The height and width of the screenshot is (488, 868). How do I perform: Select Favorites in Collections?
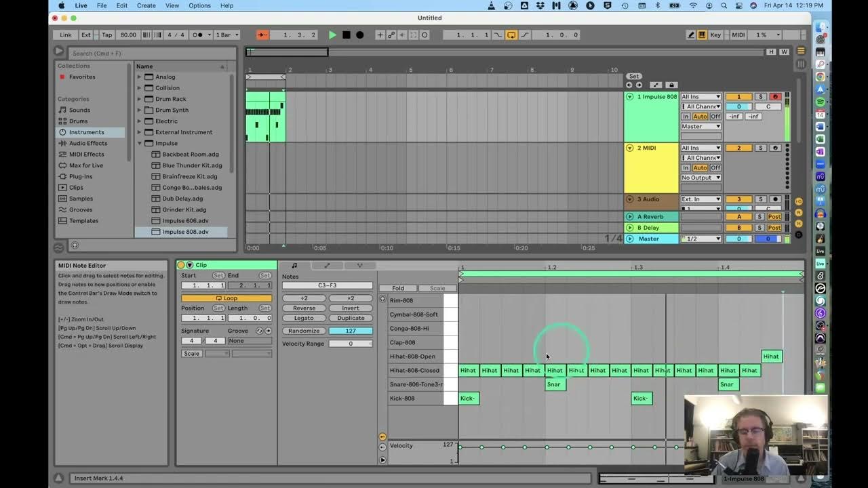click(x=82, y=77)
